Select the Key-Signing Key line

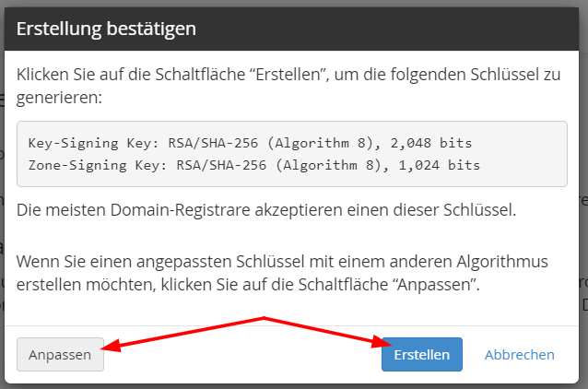coord(250,143)
